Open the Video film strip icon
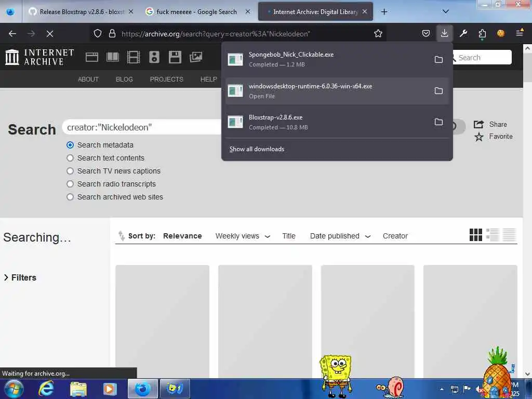Image resolution: width=532 pixels, height=399 pixels. (x=134, y=57)
